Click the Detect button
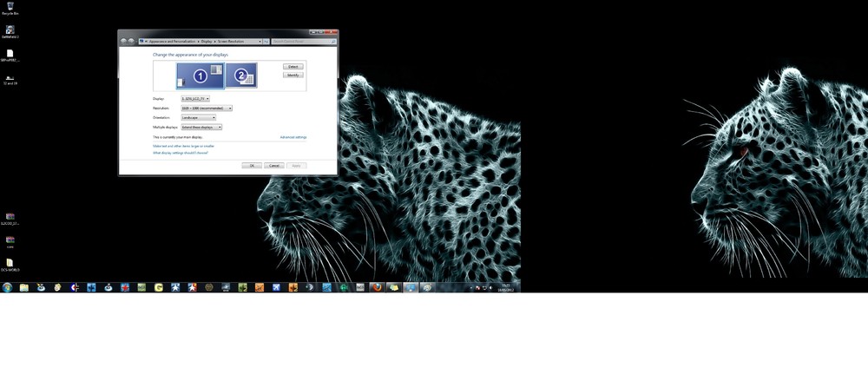The height and width of the screenshot is (381, 868). (293, 67)
